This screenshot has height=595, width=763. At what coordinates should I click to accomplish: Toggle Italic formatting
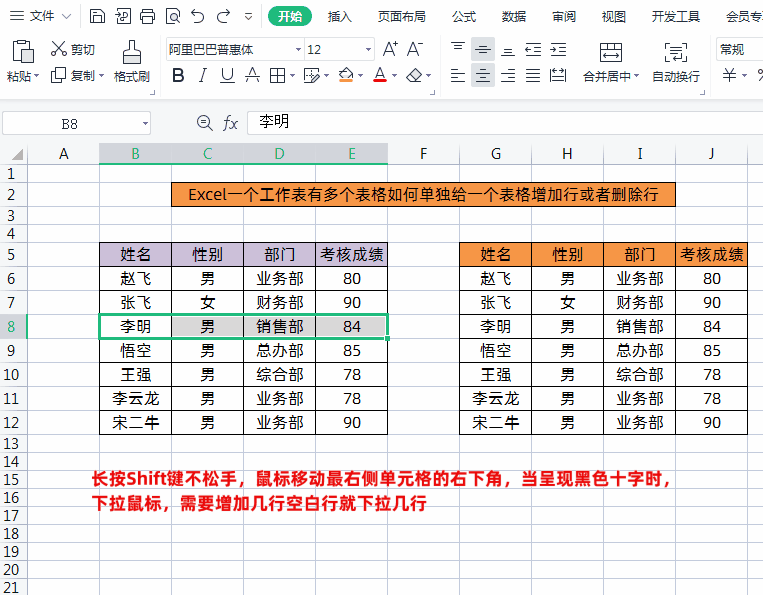pos(202,75)
